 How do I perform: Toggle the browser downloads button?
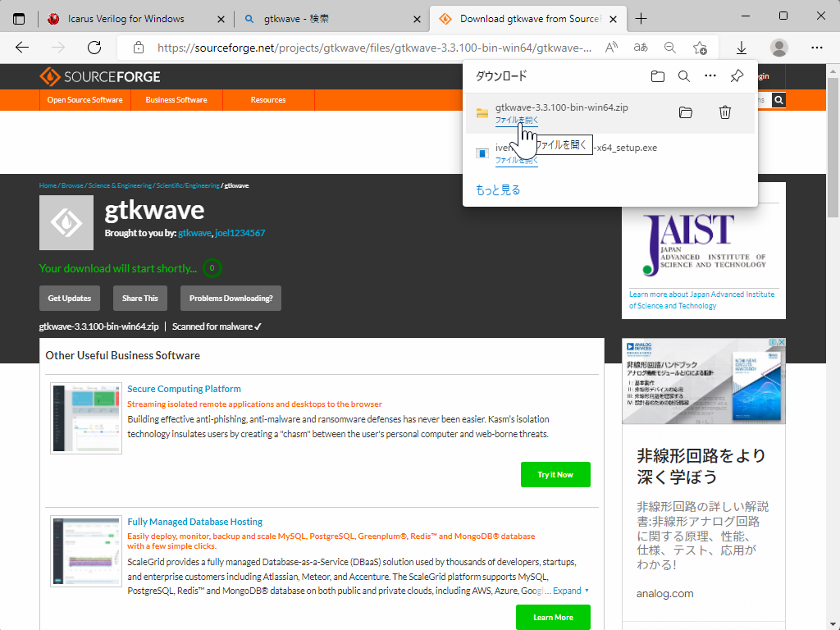click(x=742, y=48)
